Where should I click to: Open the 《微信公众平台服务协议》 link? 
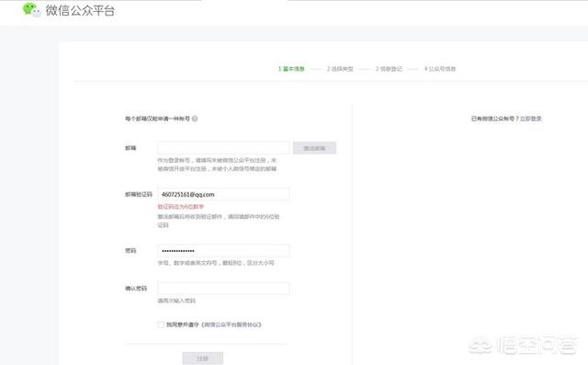231,325
